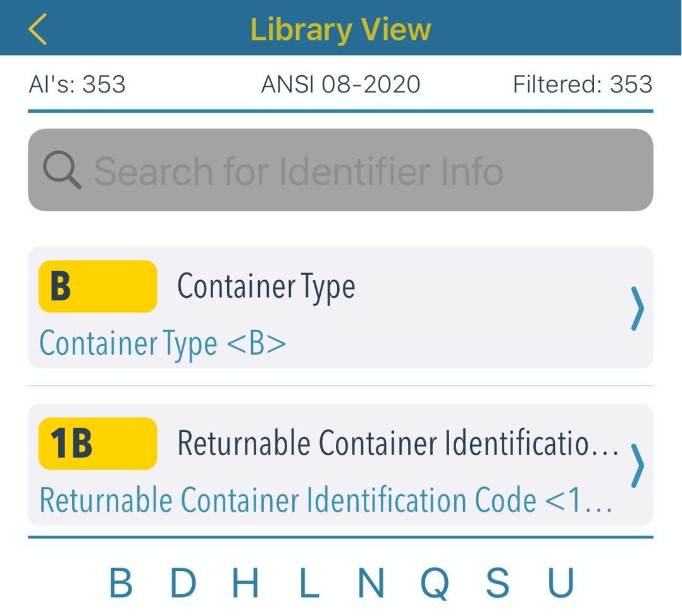
Task: Tap the magnifying glass search icon
Action: click(62, 170)
